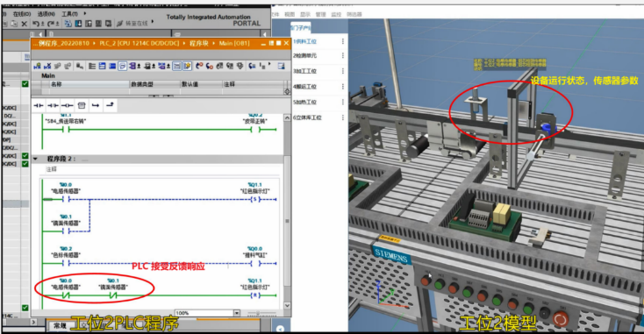Click the close branch icon in favorites

pyautogui.click(x=110, y=105)
